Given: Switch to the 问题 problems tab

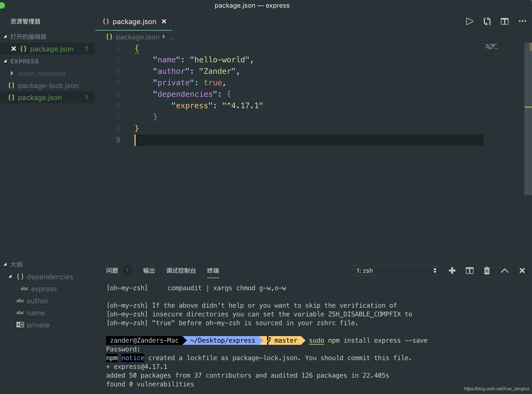Looking at the screenshot, I should click(x=112, y=270).
